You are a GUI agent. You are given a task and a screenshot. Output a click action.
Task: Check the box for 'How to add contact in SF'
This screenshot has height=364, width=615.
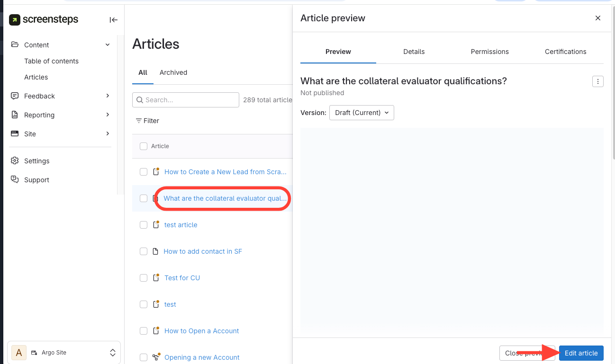144,251
